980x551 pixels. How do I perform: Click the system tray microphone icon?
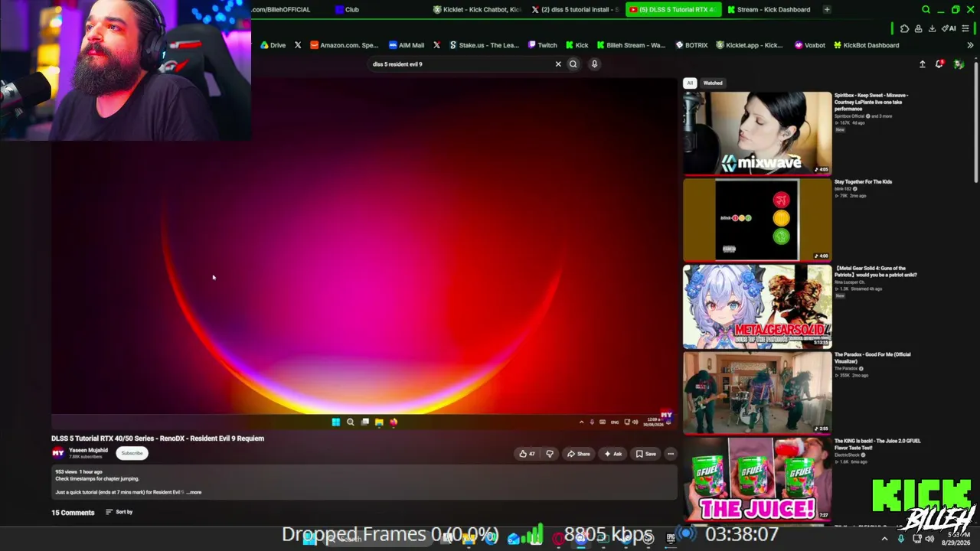[x=901, y=539]
